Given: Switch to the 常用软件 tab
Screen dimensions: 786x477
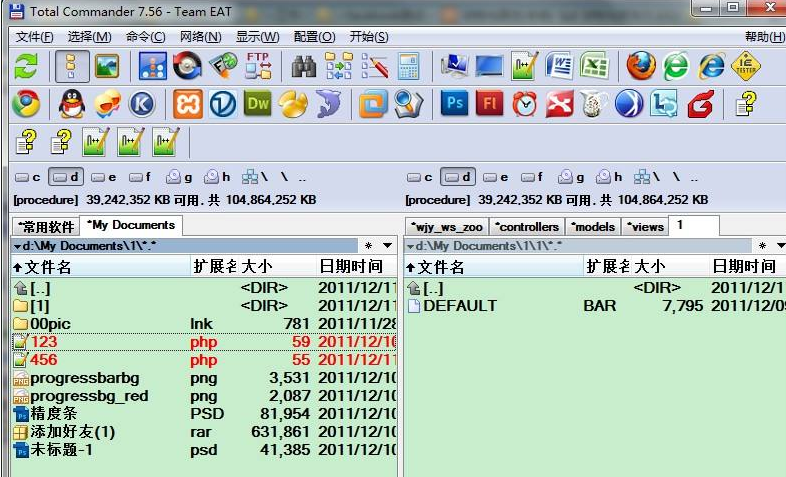Looking at the screenshot, I should click(46, 226).
